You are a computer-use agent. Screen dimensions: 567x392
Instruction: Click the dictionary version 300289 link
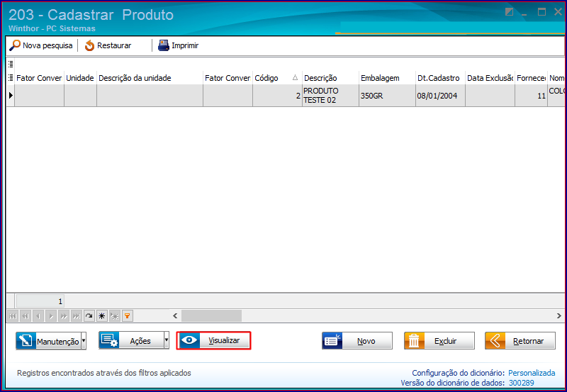521,383
